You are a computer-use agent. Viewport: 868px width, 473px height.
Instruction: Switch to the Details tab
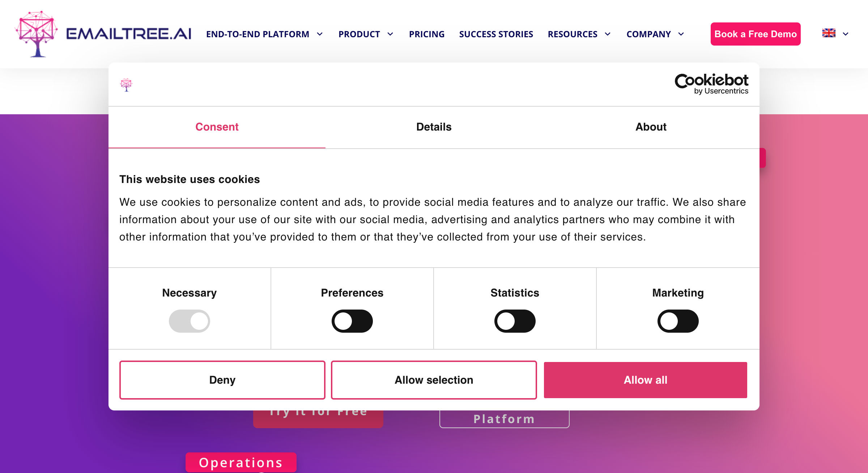click(x=434, y=127)
